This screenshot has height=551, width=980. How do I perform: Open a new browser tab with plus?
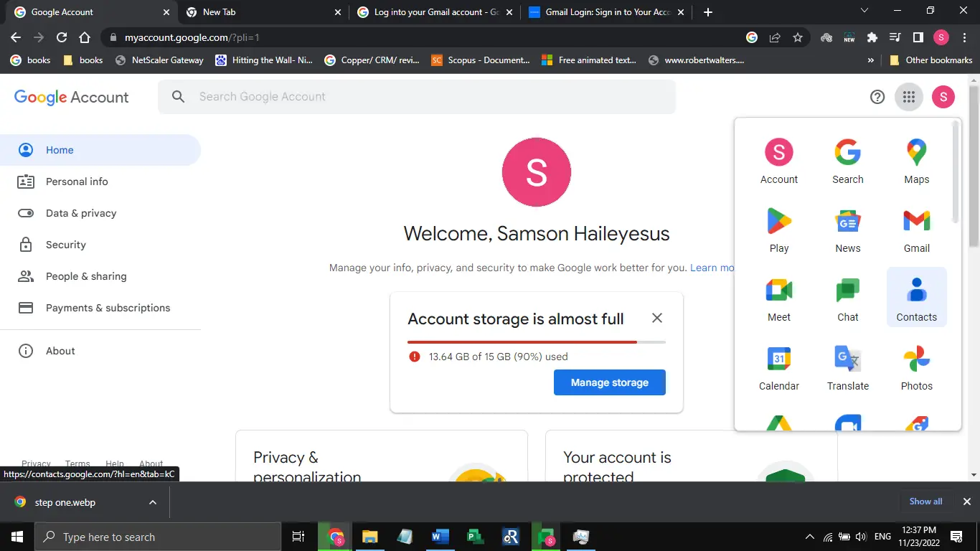click(x=708, y=12)
